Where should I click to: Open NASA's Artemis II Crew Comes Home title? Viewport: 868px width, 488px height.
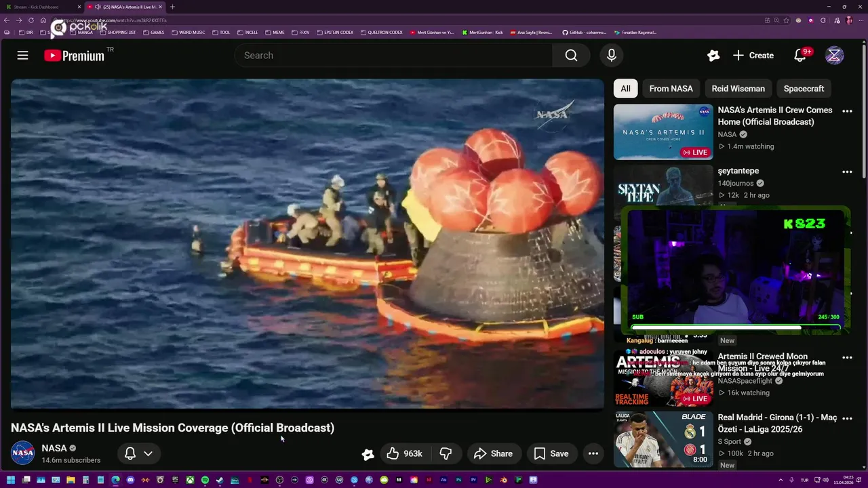pos(775,116)
